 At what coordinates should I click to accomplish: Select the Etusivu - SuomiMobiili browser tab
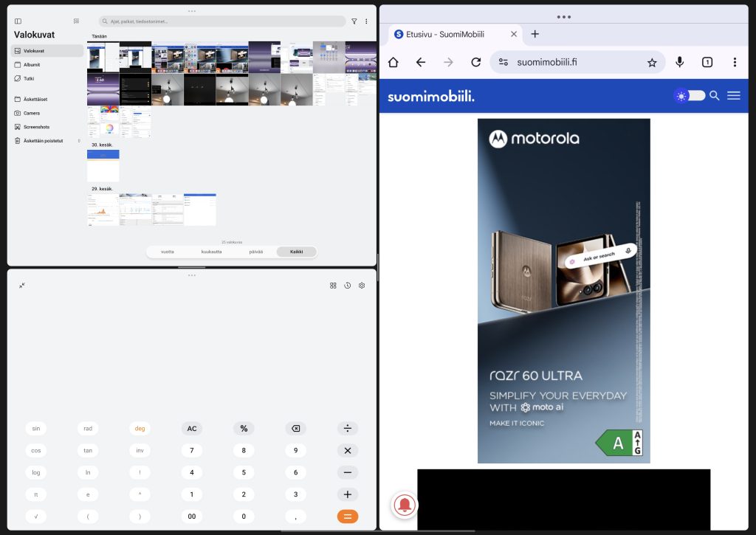pyautogui.click(x=455, y=34)
